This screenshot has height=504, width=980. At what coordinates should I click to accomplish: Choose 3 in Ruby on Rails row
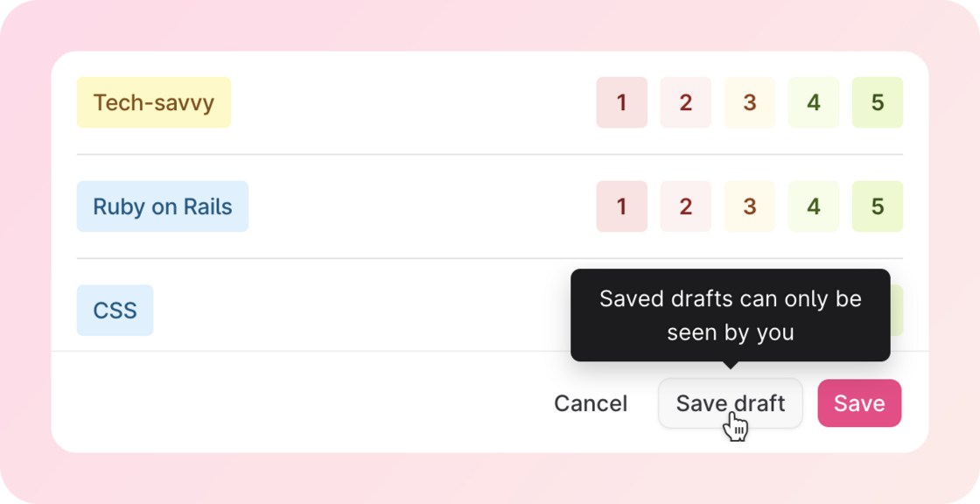749,206
